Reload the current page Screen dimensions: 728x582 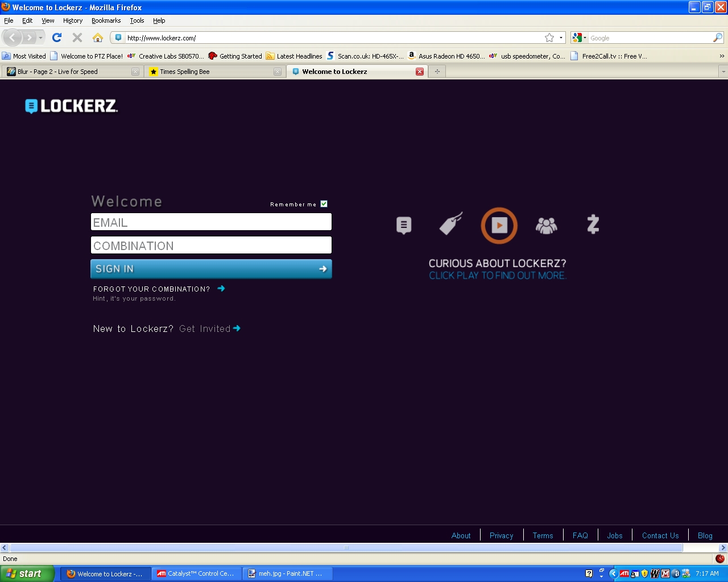(57, 38)
